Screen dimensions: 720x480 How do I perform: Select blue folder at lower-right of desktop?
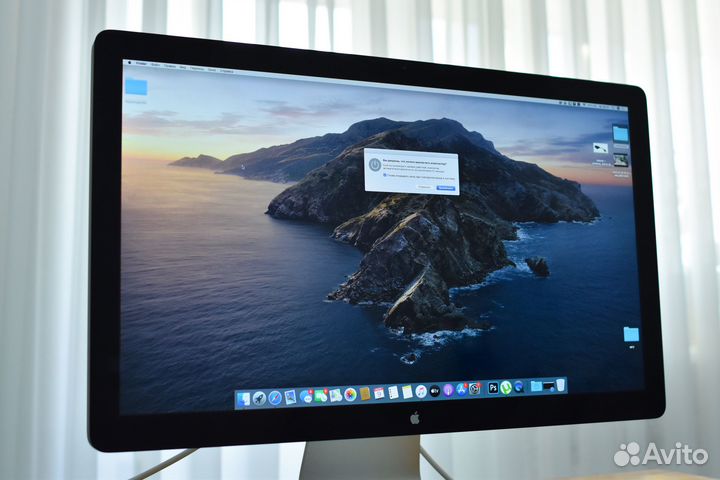[x=631, y=334]
